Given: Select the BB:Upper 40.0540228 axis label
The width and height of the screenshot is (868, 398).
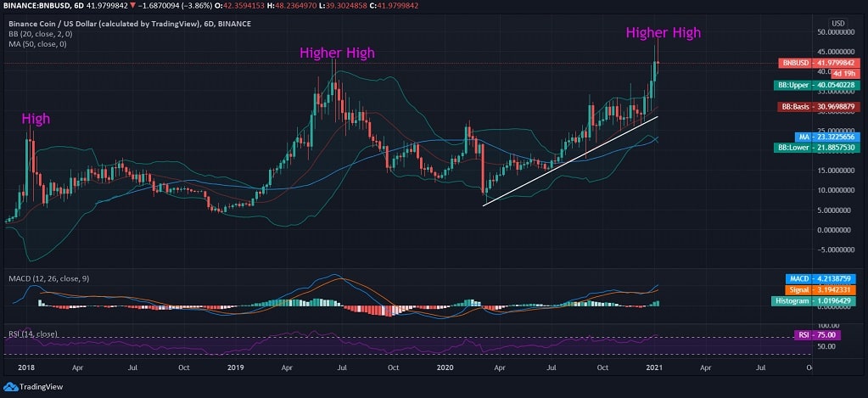Looking at the screenshot, I should click(820, 85).
